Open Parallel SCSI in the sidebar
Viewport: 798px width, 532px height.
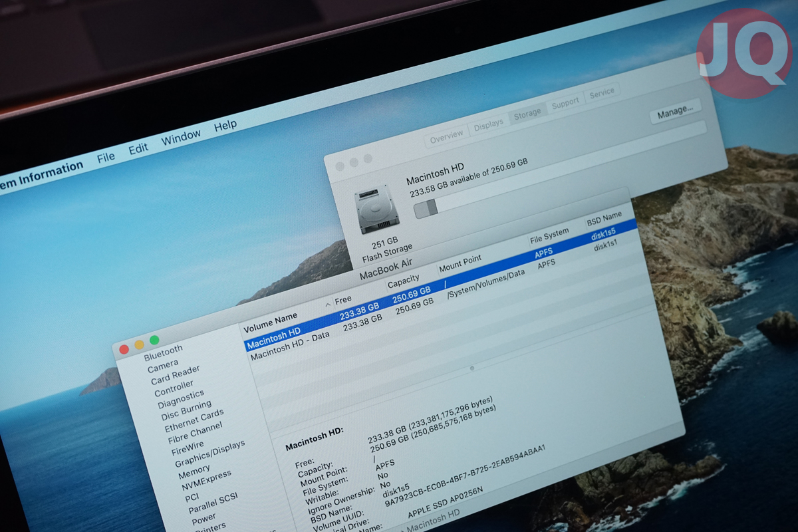coord(213,503)
